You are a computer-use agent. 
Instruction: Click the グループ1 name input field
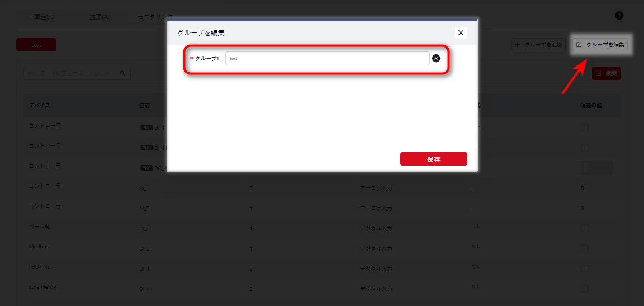coord(327,58)
